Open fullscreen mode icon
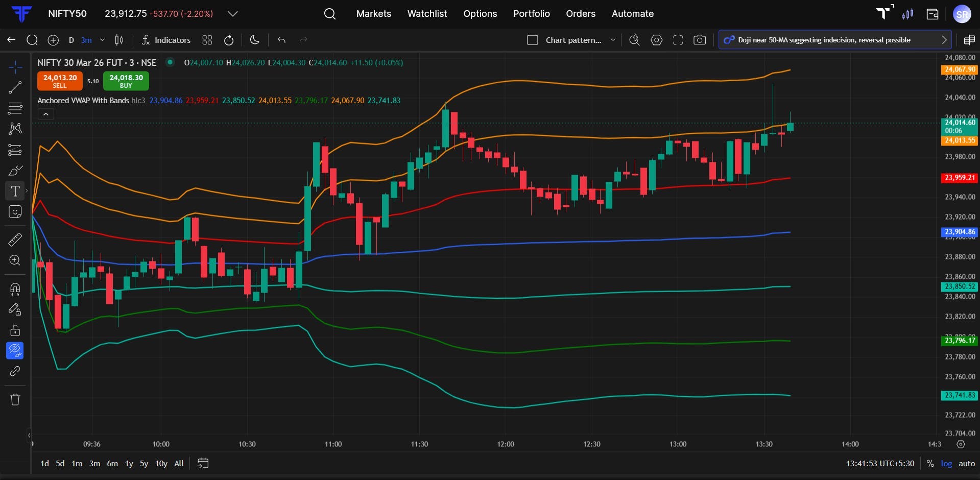980x480 pixels. 678,40
